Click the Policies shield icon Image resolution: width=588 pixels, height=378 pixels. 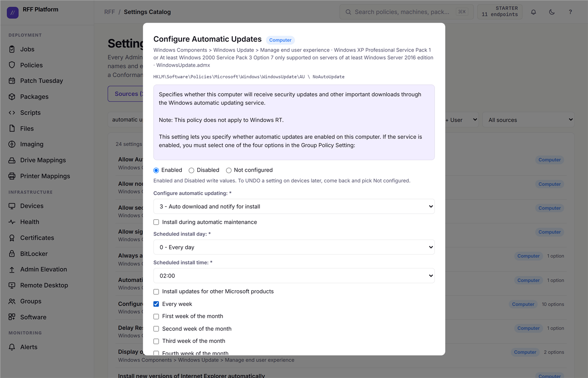(12, 65)
